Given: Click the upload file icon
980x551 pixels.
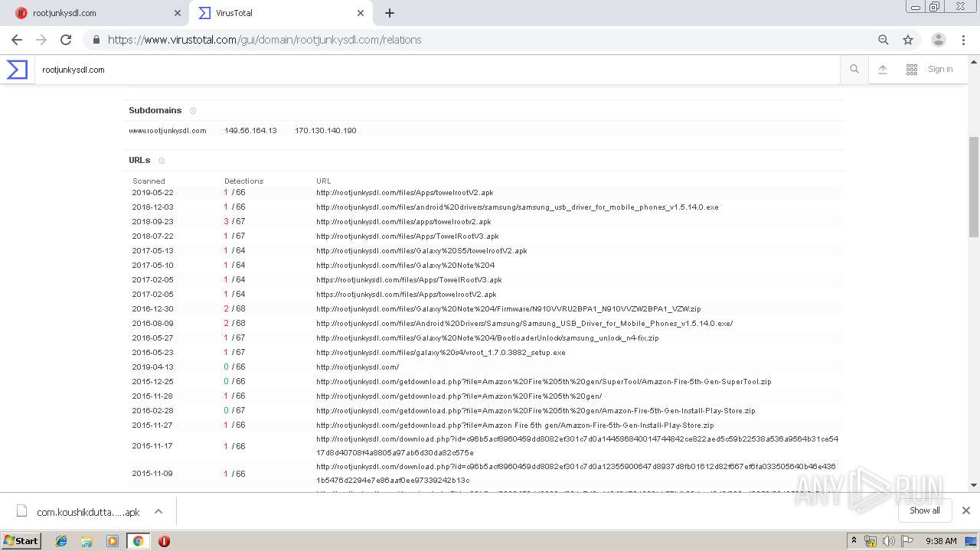Looking at the screenshot, I should [x=883, y=70].
